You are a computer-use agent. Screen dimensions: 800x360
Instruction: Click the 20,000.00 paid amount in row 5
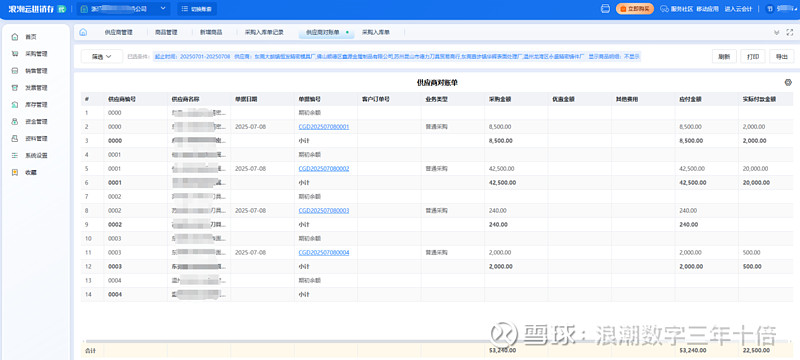pos(756,168)
